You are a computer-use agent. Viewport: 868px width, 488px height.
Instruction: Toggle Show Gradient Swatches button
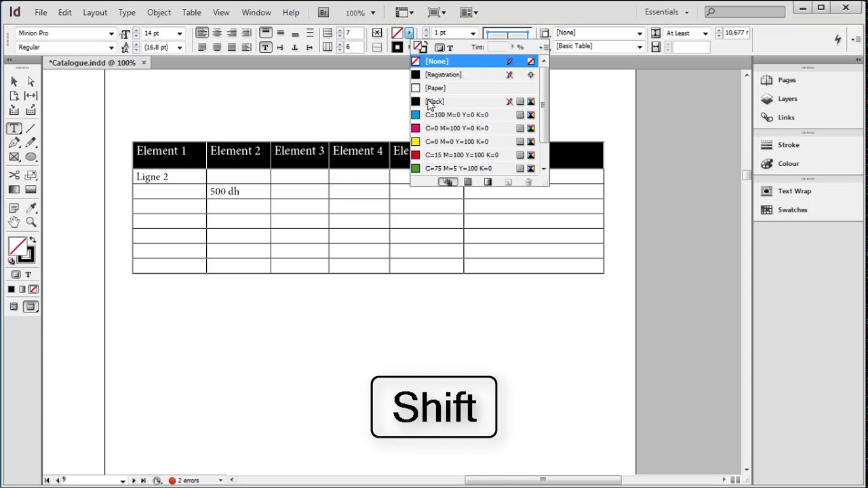488,182
